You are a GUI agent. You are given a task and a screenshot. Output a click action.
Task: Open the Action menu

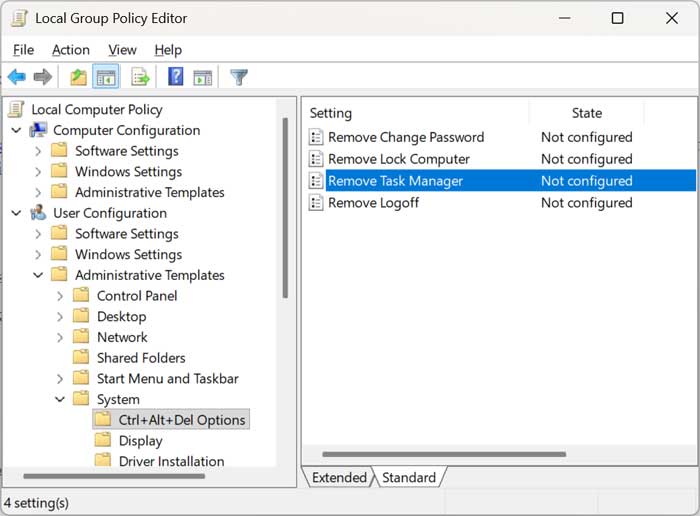point(71,50)
